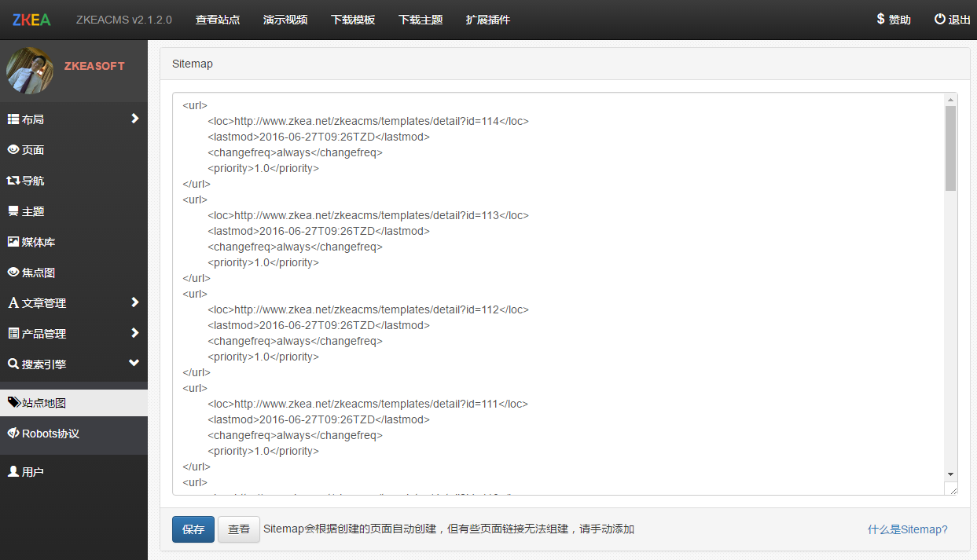This screenshot has width=977, height=560.
Task: Click the 布局 grid icon
Action: point(13,119)
